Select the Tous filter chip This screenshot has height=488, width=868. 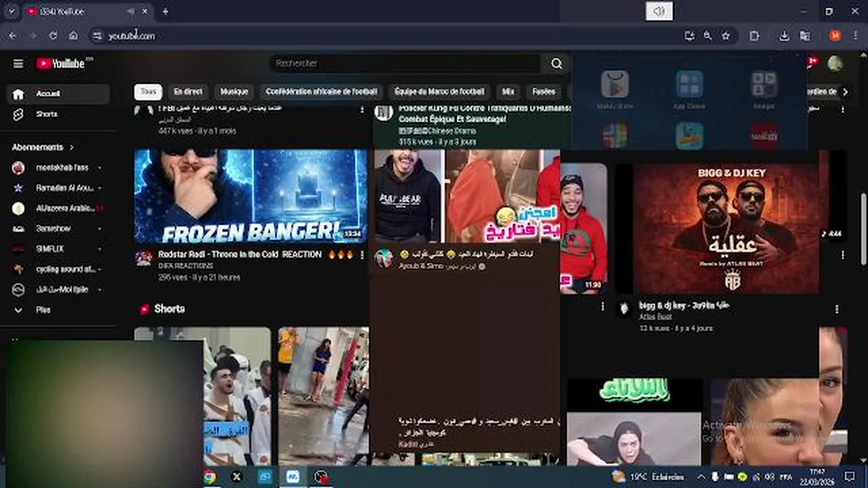[x=148, y=91]
